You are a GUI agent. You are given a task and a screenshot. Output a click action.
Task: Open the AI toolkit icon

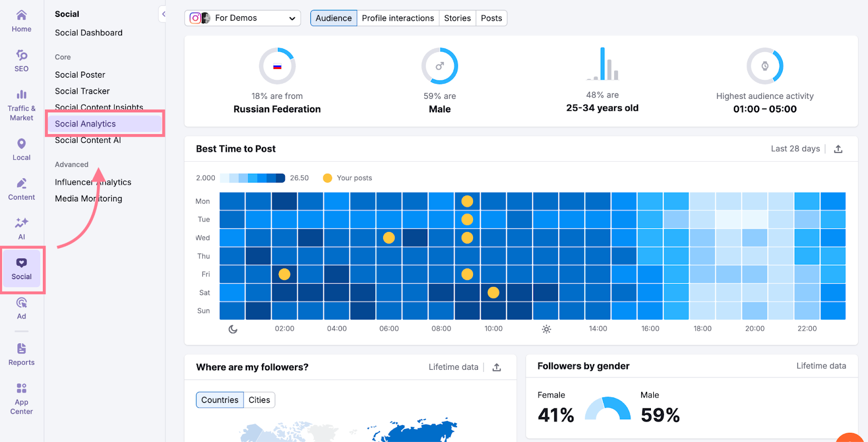coord(22,229)
